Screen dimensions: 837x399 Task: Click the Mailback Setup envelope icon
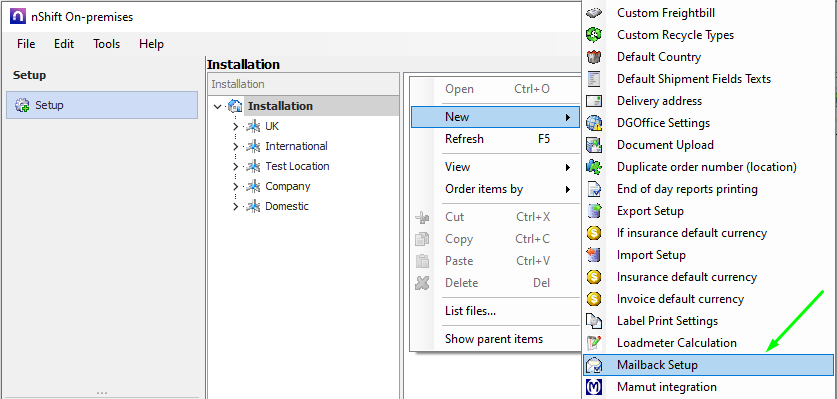594,365
